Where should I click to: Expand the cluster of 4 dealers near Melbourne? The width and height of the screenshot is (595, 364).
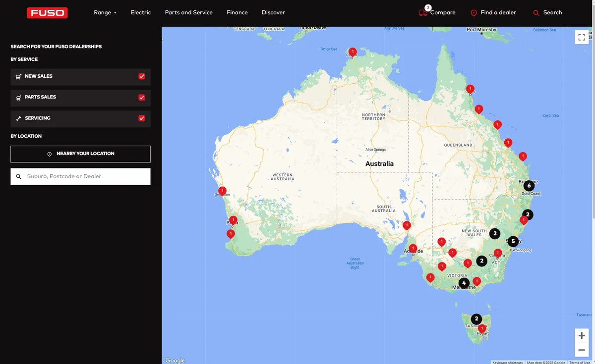[464, 282]
